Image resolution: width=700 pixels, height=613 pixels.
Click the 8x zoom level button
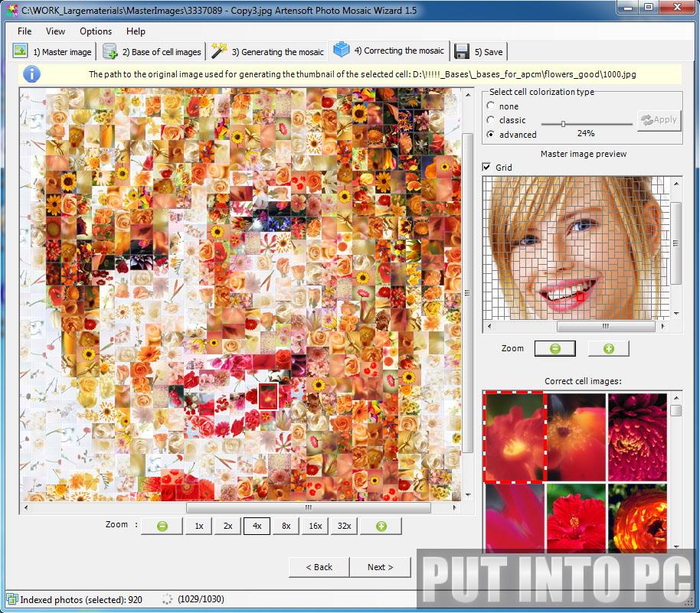coord(285,526)
